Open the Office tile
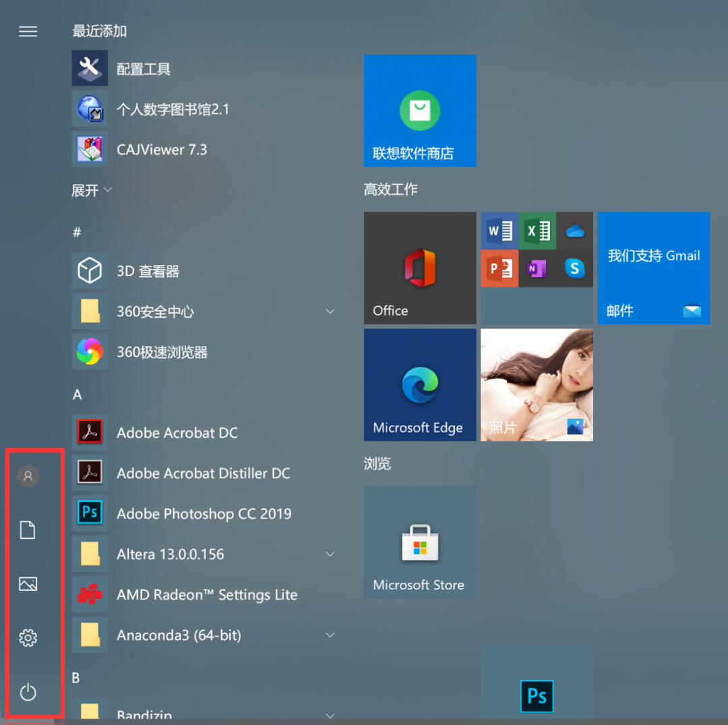This screenshot has width=728, height=725. (420, 268)
